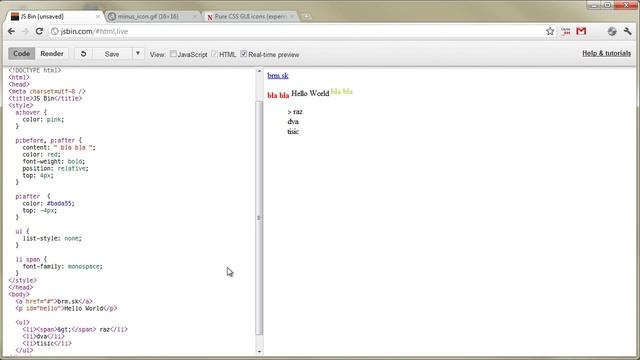The width and height of the screenshot is (640, 360).
Task: Click the Save button
Action: click(x=112, y=54)
